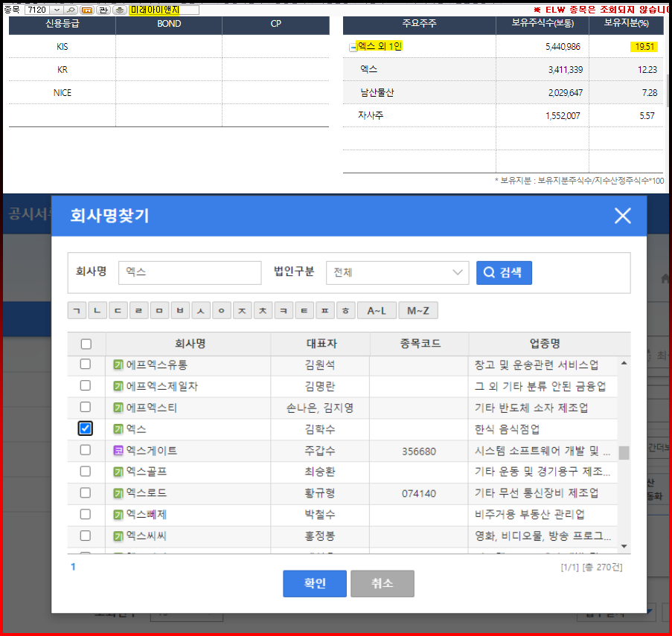
Task: Click the 취소 cancel button
Action: click(x=382, y=583)
